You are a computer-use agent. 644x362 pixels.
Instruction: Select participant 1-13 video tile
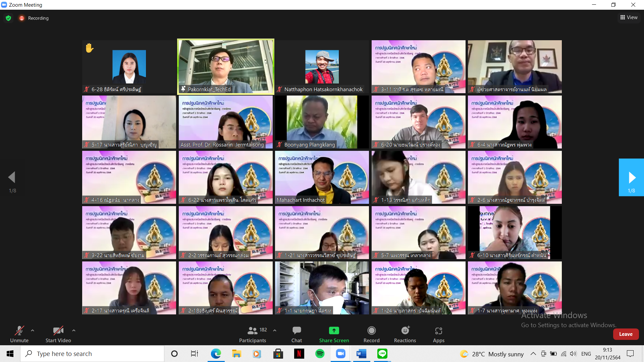[x=418, y=177]
